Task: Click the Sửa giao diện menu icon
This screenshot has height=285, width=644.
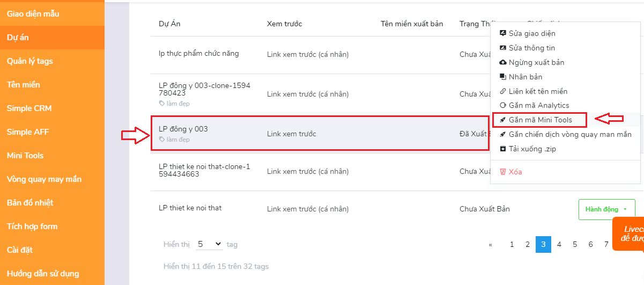Action: point(502,33)
